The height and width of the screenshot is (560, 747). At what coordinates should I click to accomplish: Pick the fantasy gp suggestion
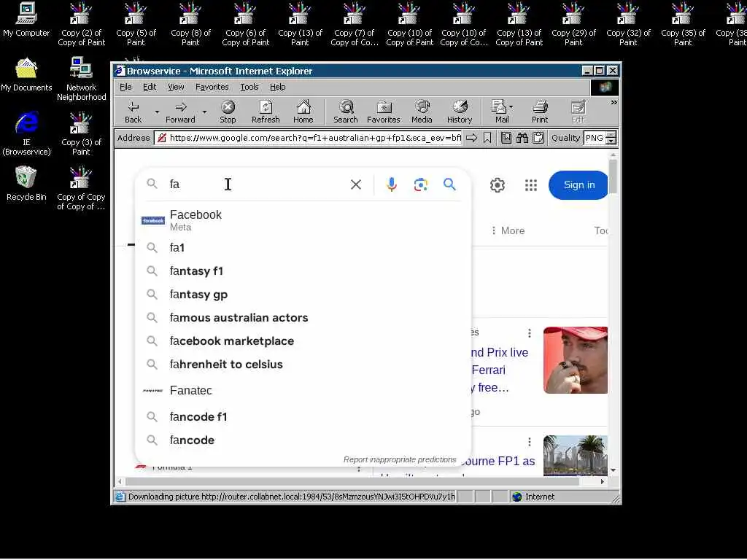[x=303, y=295]
